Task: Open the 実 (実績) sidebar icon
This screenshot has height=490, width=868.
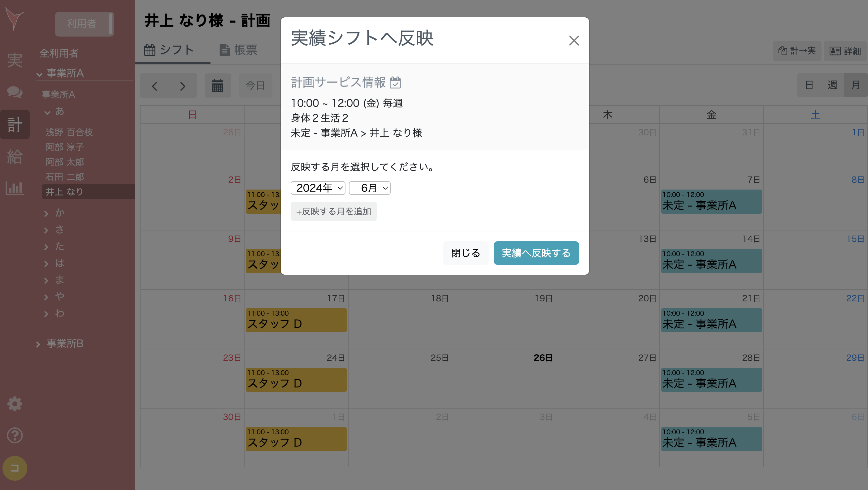Action: click(x=15, y=59)
